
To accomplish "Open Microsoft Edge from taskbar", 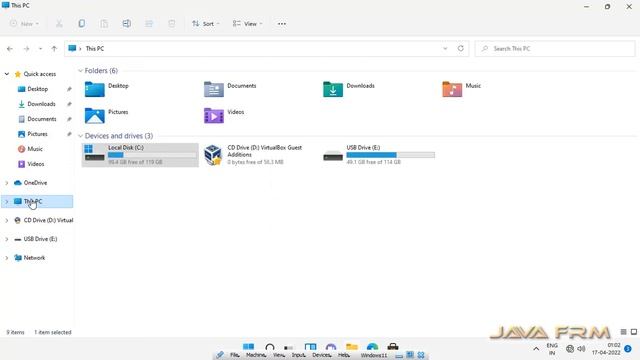I will click(372, 347).
